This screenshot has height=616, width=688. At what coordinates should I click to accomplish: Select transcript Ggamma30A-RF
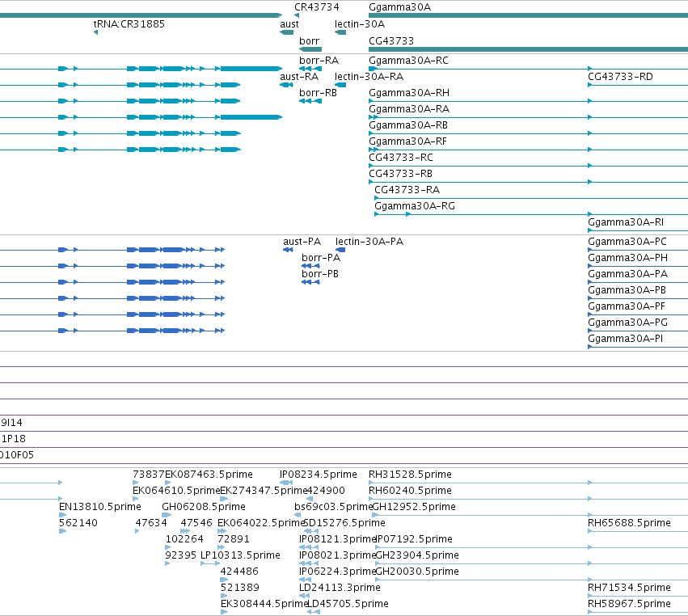pos(407,141)
